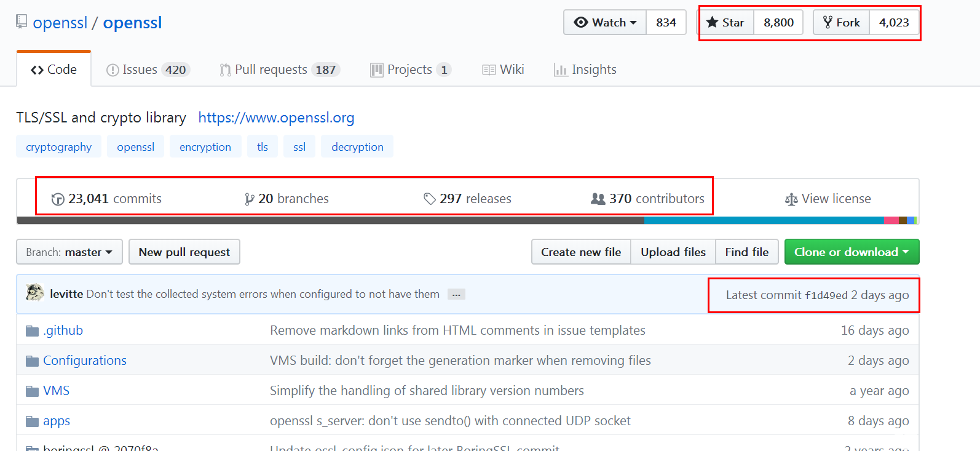Switch to the Issues tab

click(x=148, y=70)
